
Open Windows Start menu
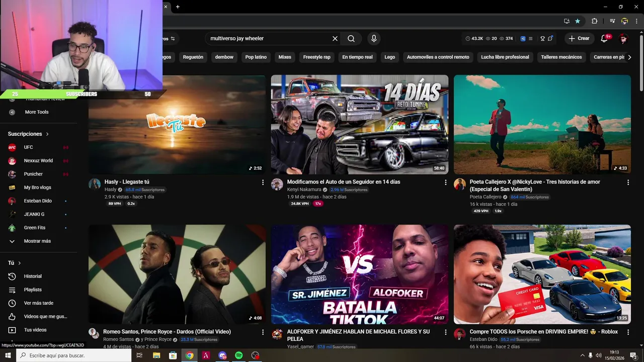coord(8,355)
